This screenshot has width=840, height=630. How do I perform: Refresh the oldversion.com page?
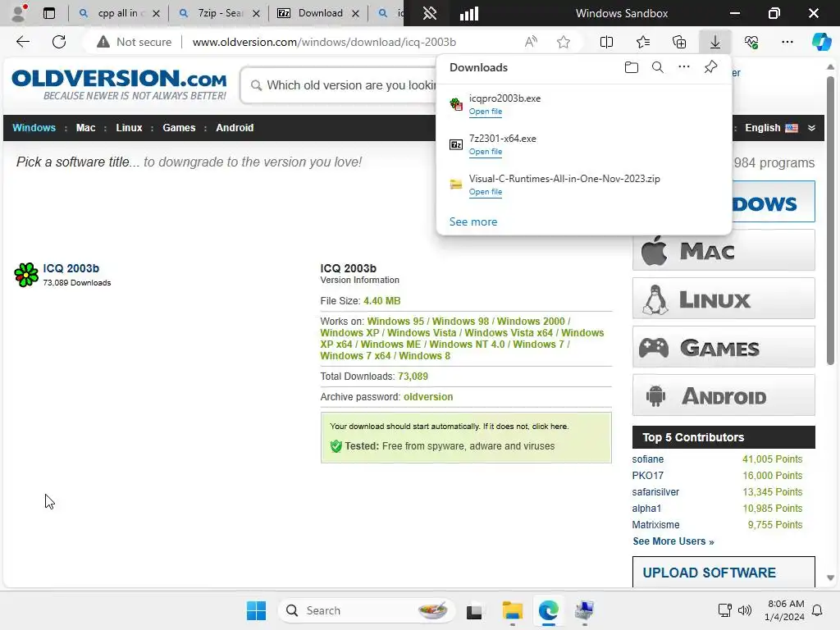[59, 42]
